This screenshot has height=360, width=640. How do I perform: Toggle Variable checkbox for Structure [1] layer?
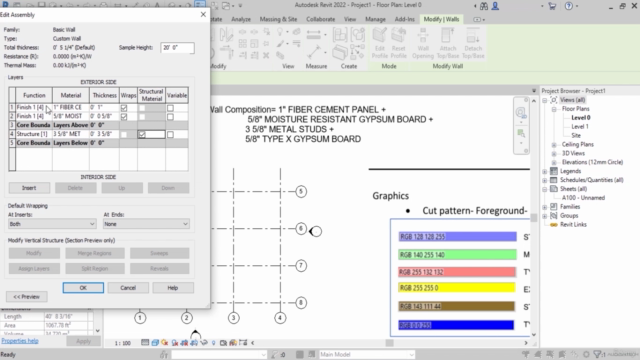coord(170,134)
